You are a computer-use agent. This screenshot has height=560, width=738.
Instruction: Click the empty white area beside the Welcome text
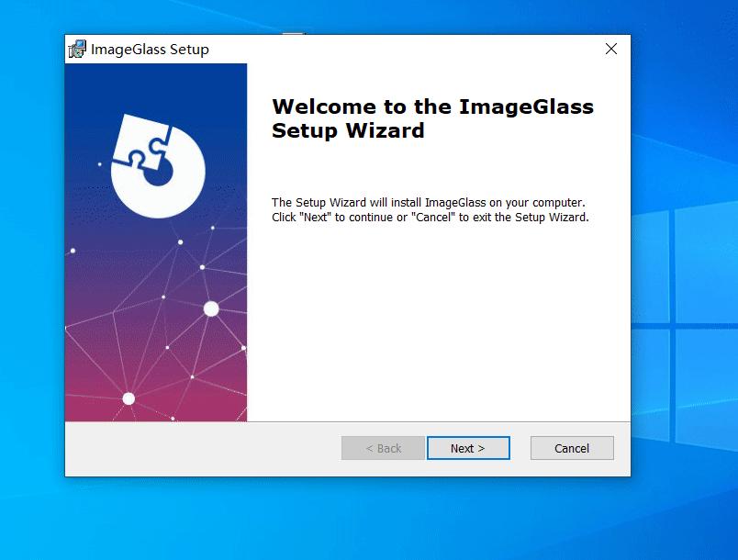(x=441, y=321)
